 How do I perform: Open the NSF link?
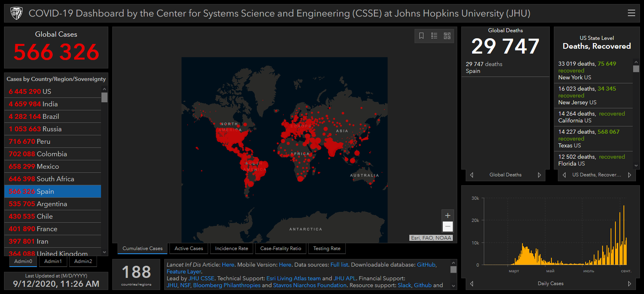[x=185, y=285]
